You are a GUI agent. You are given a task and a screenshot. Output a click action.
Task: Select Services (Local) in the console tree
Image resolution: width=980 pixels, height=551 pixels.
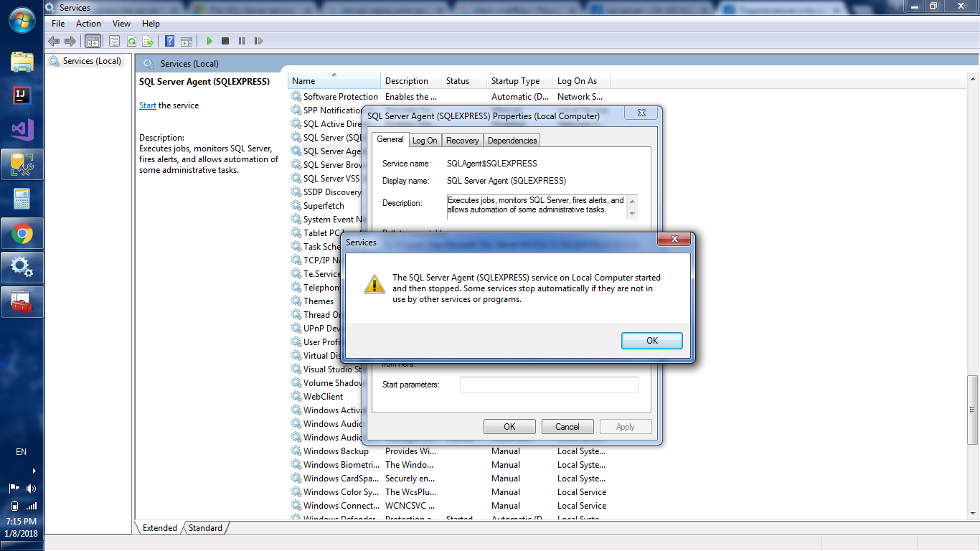(85, 61)
